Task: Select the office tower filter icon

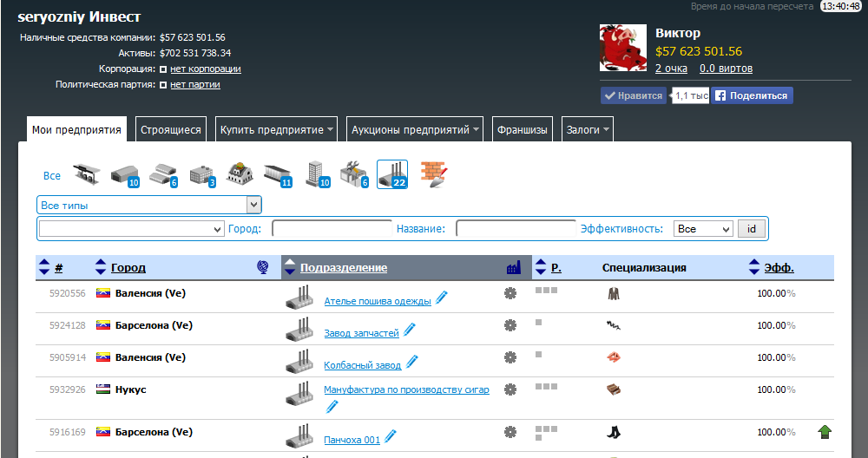Action: coord(316,174)
